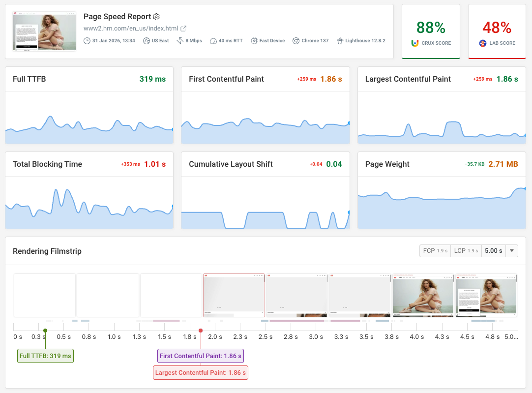Open the filmstrip timeline range selector
The image size is (532, 393).
click(511, 250)
